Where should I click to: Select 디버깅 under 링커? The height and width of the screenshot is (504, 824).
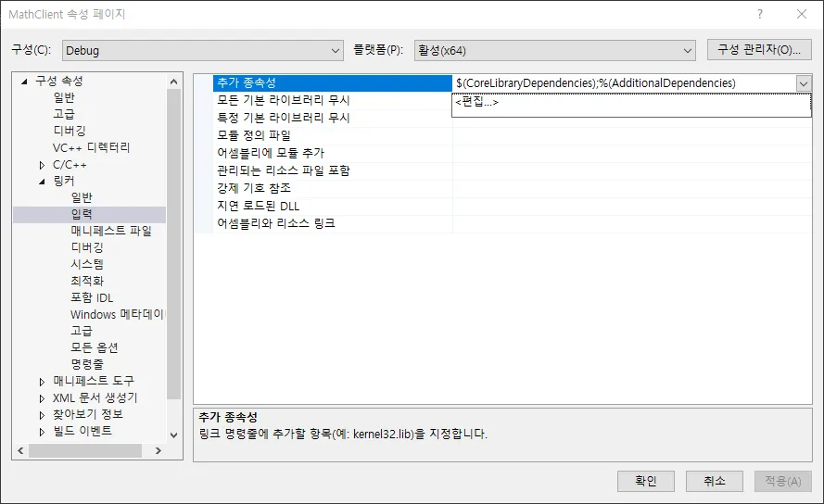click(x=87, y=247)
